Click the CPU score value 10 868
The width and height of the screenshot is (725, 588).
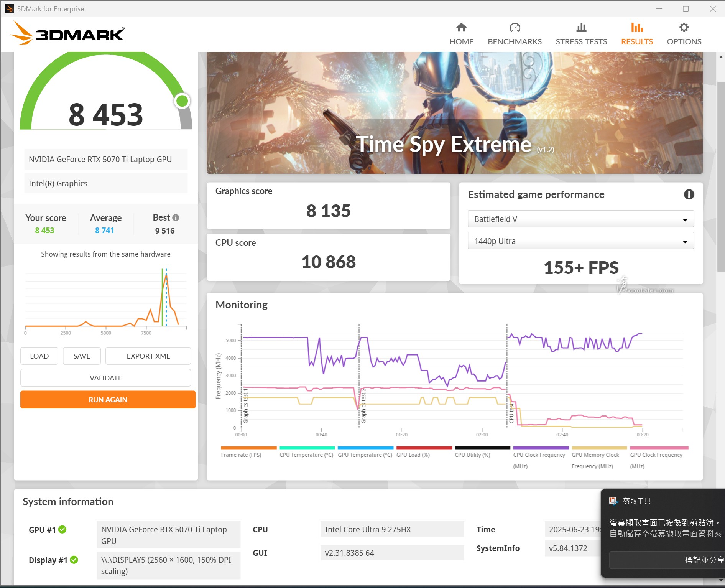[x=328, y=262]
